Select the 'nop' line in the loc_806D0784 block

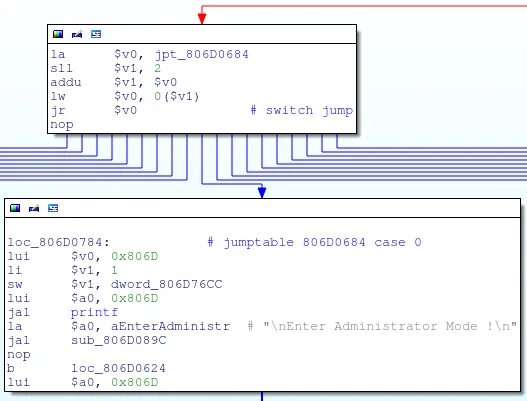tap(19, 355)
